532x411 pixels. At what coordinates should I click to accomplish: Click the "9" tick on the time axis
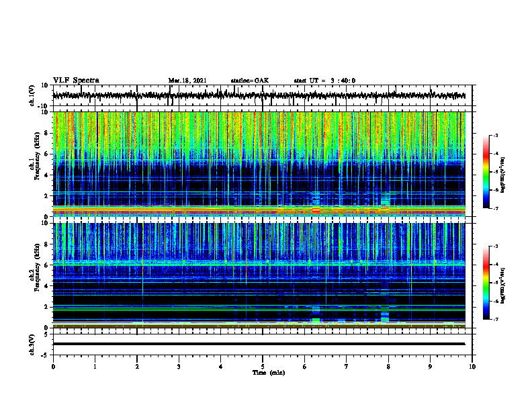430,367
